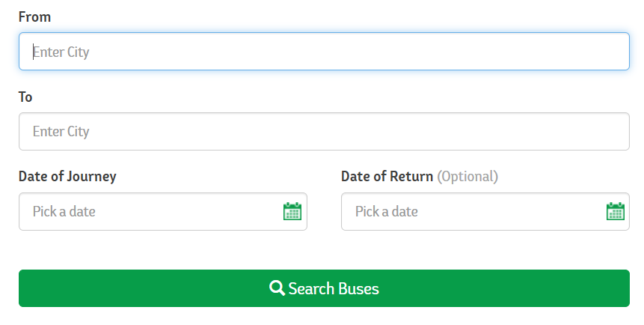Click "Enter City" placeholder in To field
This screenshot has width=644, height=325.
tap(61, 132)
